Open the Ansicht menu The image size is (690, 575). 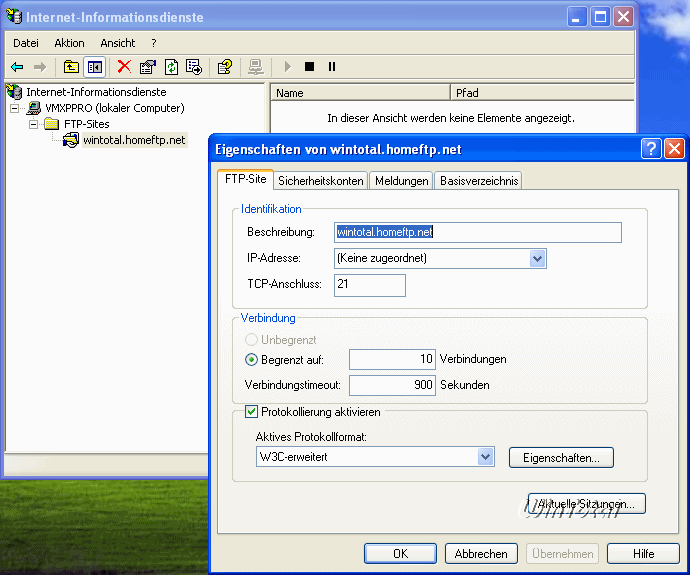click(118, 43)
